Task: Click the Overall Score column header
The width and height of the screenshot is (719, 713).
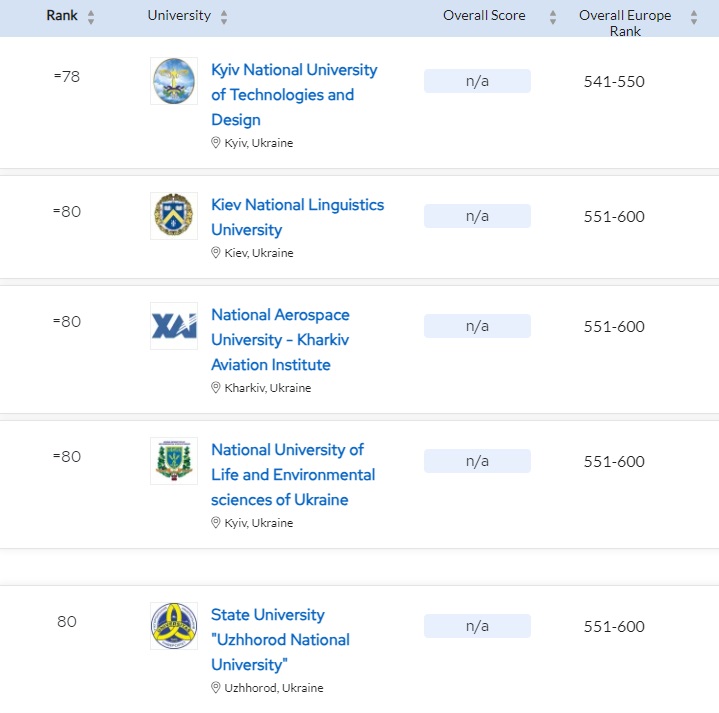Action: 484,16
